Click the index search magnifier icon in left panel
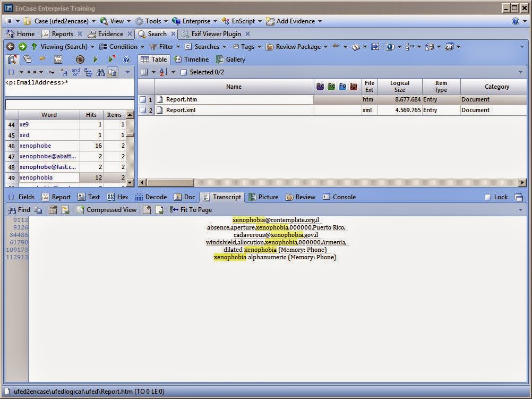 12,60
